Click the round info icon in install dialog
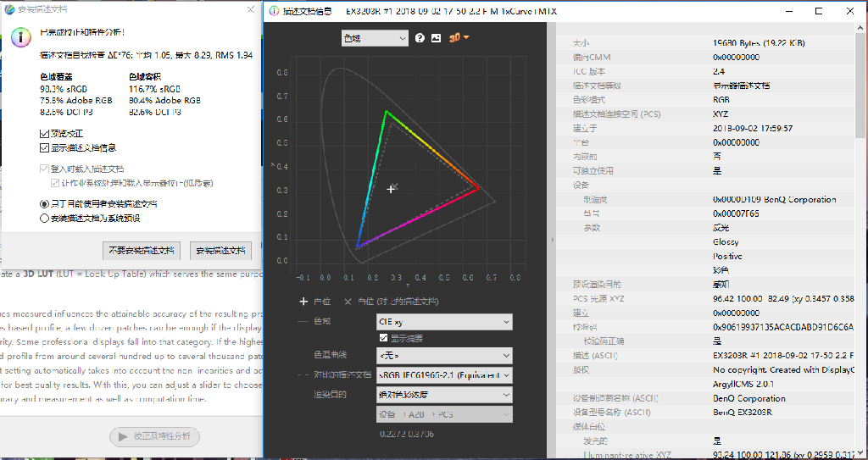This screenshot has width=868, height=460. [x=22, y=36]
